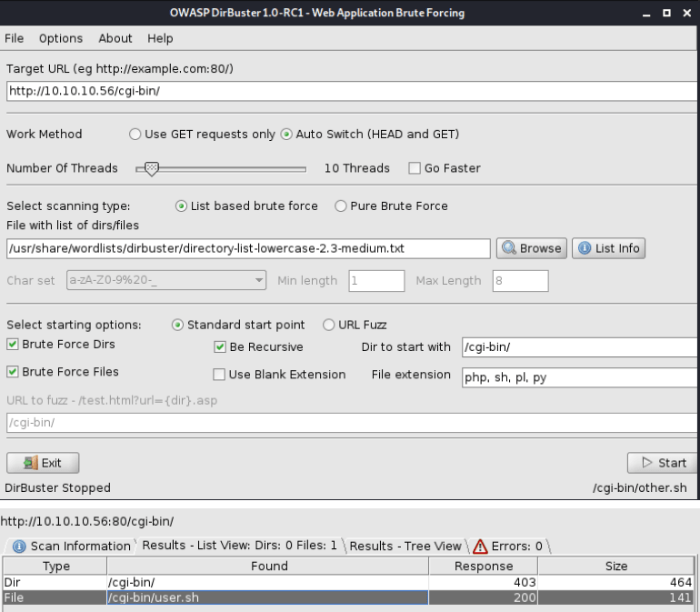
Task: Select URL Fuzz option
Action: click(x=328, y=325)
